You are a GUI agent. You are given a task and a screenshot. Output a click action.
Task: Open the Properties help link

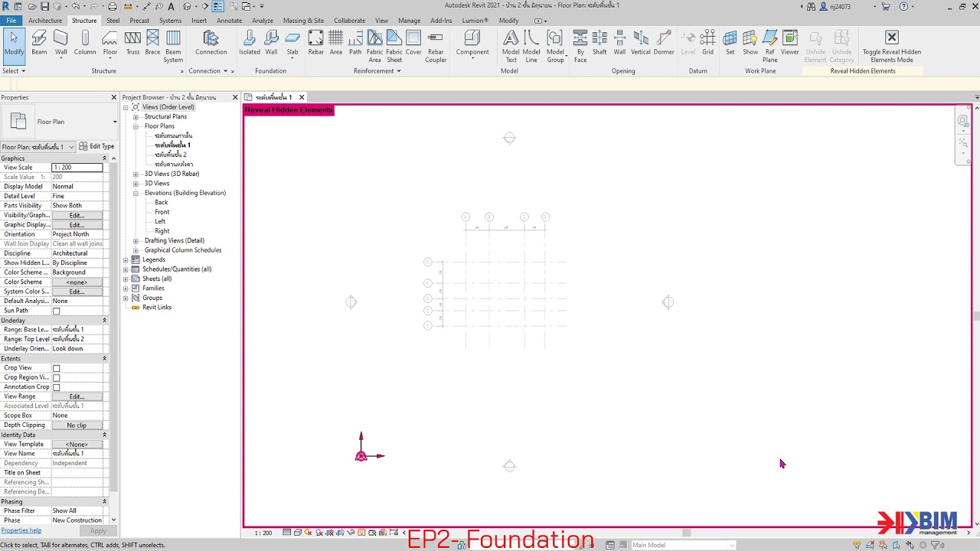click(x=21, y=530)
